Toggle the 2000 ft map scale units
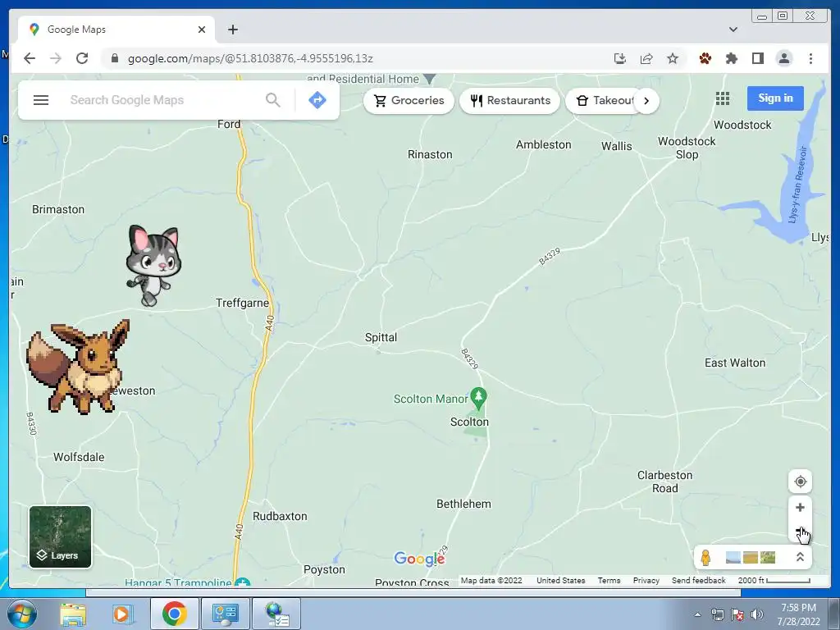The image size is (840, 630). [x=774, y=580]
